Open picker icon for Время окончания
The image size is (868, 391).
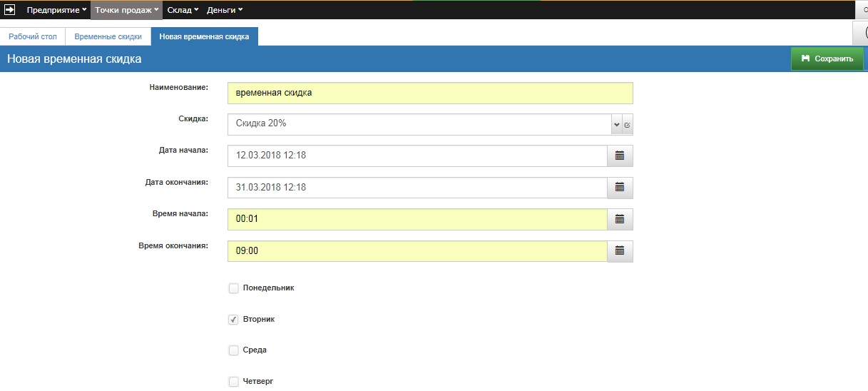[619, 250]
